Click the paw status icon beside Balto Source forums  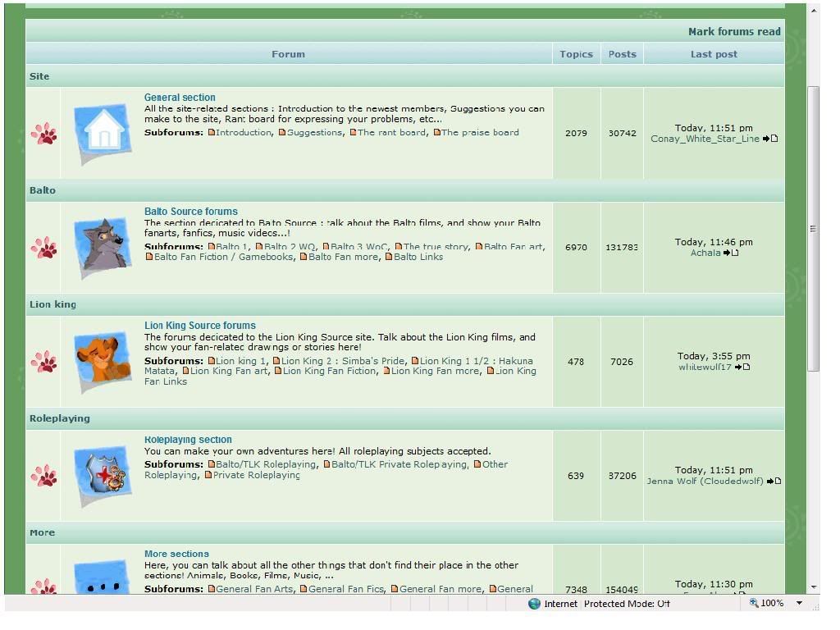tap(44, 248)
